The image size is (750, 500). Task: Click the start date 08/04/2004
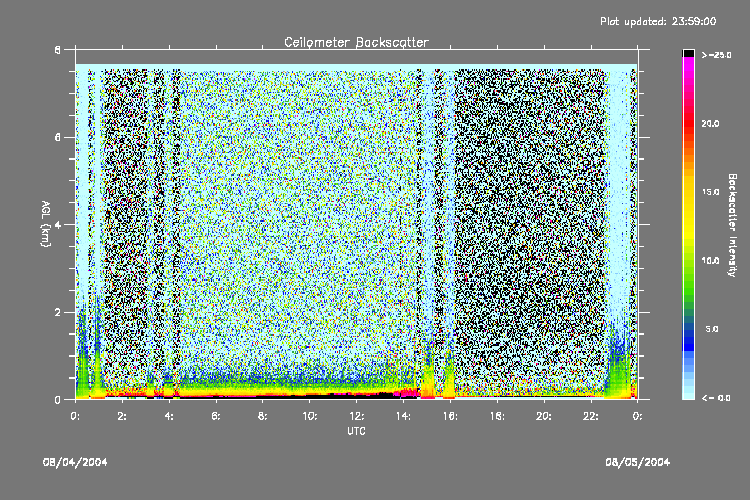[x=75, y=462]
